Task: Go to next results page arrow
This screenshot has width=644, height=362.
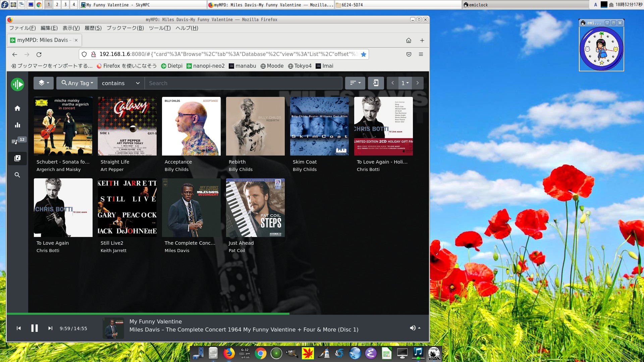Action: coord(418,83)
